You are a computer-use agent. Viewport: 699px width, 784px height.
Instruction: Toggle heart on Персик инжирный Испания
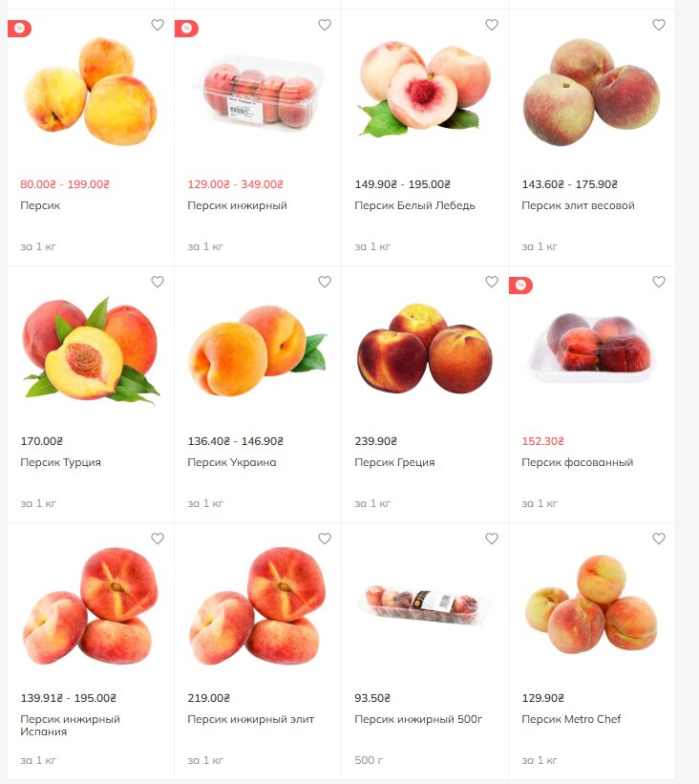[158, 539]
